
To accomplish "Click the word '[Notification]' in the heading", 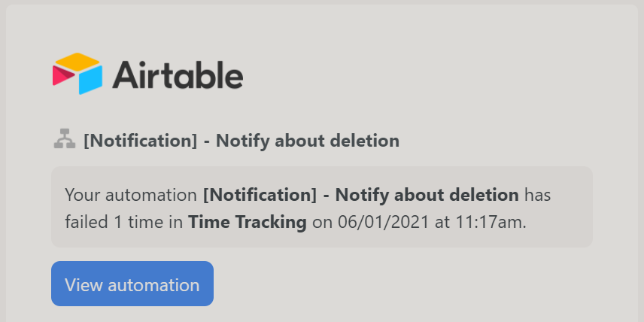I will pos(141,141).
